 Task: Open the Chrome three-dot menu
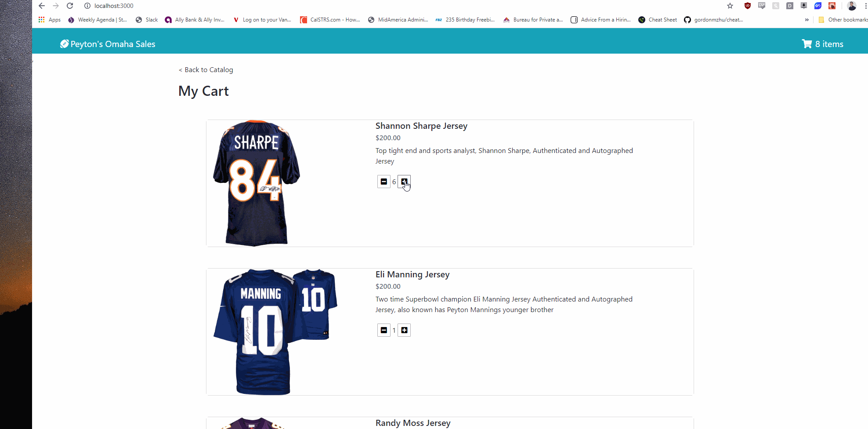pyautogui.click(x=866, y=6)
